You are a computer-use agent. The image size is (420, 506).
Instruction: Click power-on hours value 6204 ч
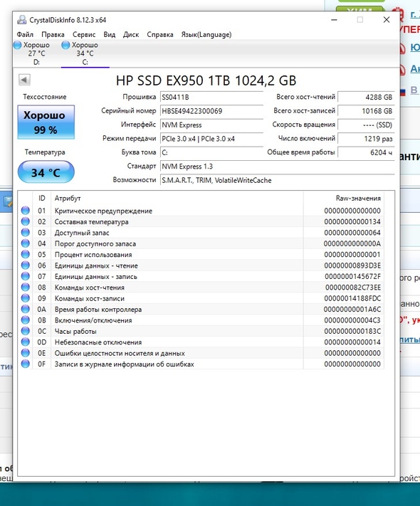[x=366, y=152]
